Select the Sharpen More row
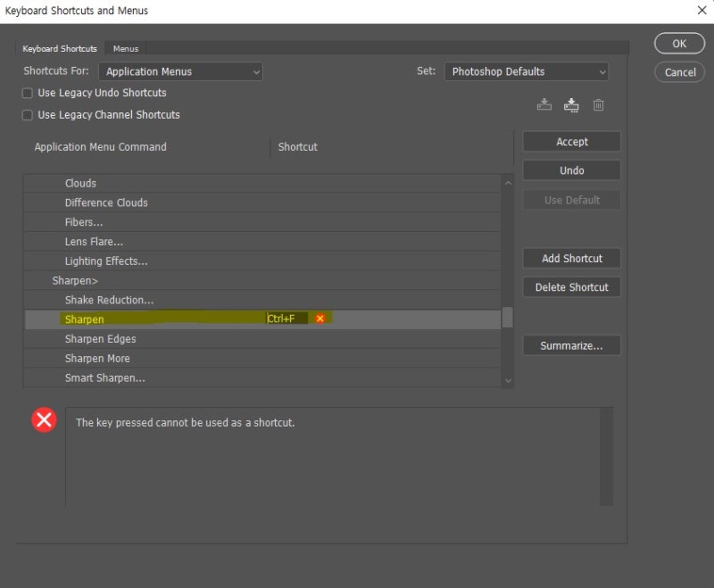Screen dimensions: 714x588 coord(262,359)
